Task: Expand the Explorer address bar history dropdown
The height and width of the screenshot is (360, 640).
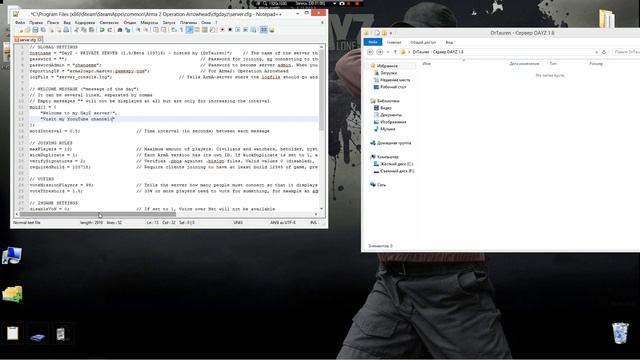Action: point(596,52)
